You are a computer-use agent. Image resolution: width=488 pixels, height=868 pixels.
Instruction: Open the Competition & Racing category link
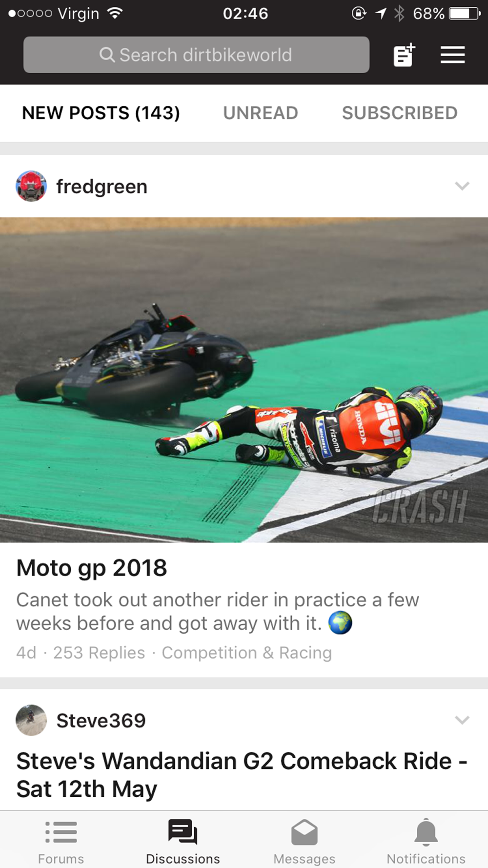(x=246, y=653)
